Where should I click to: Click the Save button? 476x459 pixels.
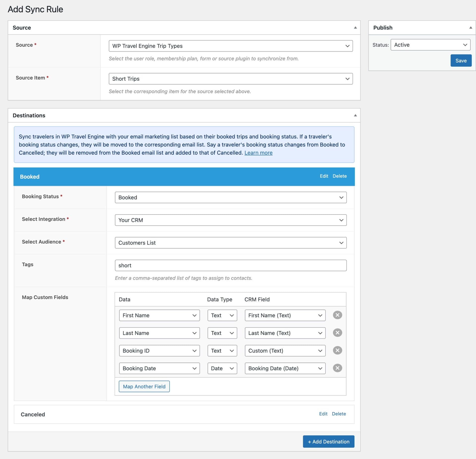(461, 60)
